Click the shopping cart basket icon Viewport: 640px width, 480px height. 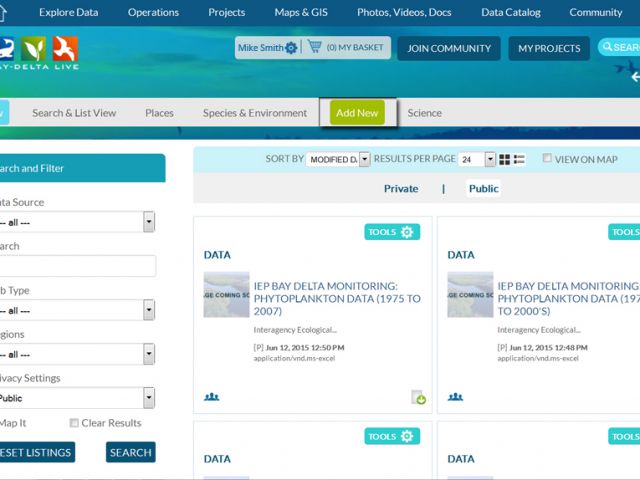[315, 46]
